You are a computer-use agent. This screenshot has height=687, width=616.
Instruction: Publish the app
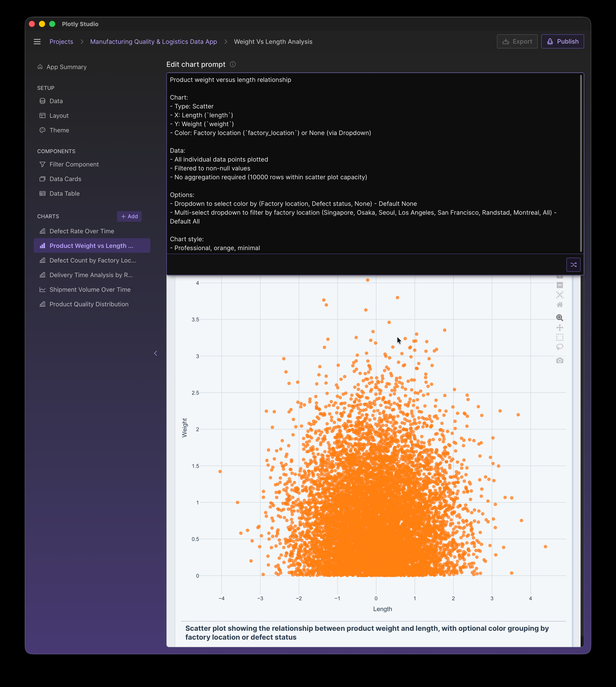coord(562,41)
